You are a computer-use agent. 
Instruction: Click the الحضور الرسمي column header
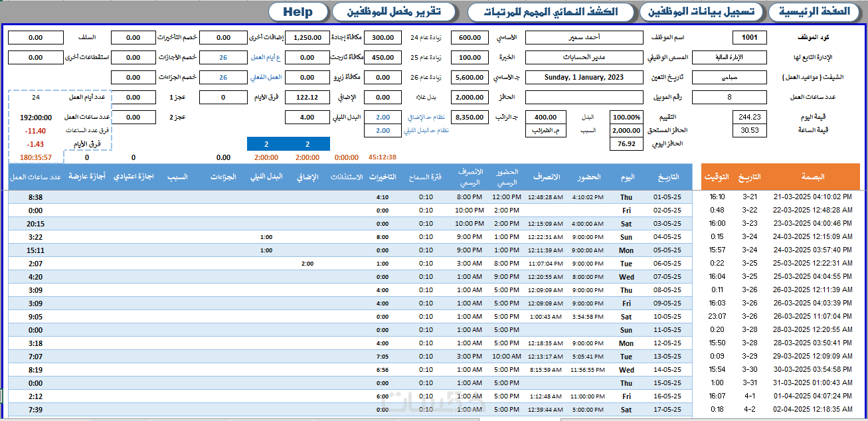tap(507, 177)
